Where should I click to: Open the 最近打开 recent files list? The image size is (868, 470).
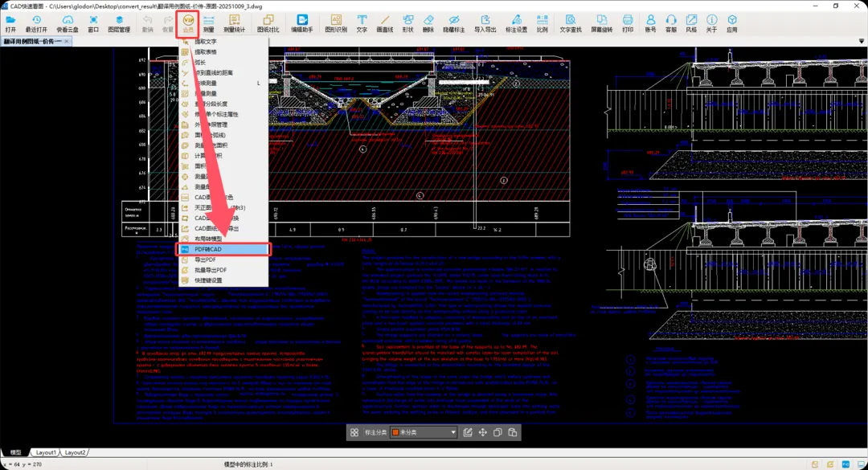coord(36,22)
